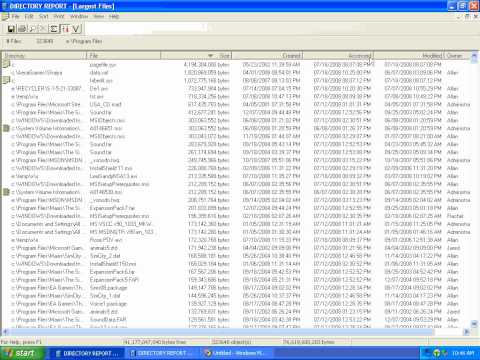This screenshot has width=480, height=360.
Task: Sort by the Owner column header
Action: tap(457, 56)
